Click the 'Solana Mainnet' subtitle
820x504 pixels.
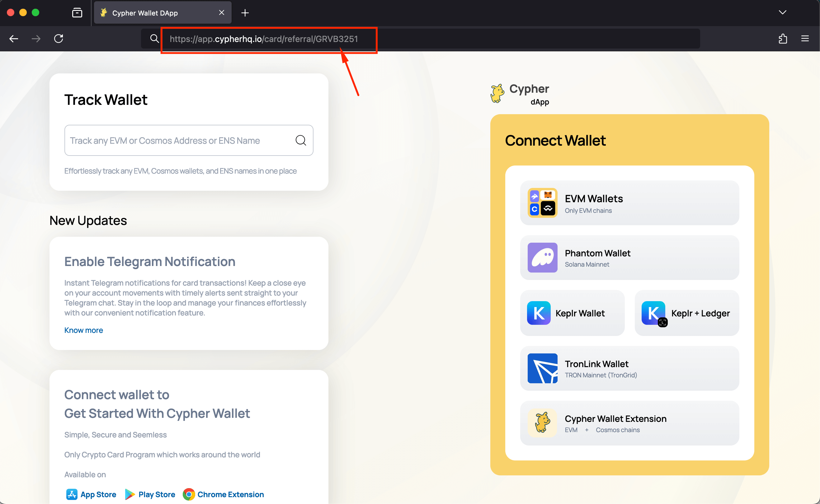point(587,264)
